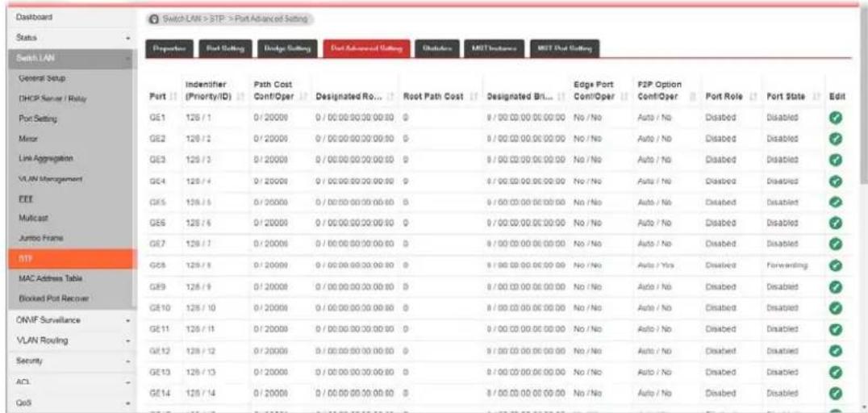Edit the GE13 port row

pos(835,372)
